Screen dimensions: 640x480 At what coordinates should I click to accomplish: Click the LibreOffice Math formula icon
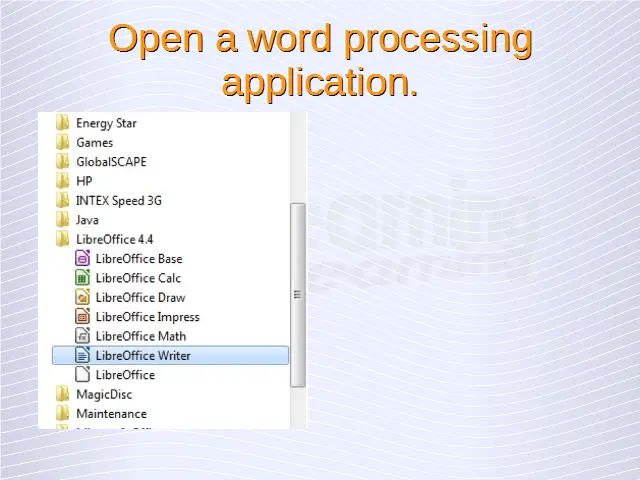[83, 336]
